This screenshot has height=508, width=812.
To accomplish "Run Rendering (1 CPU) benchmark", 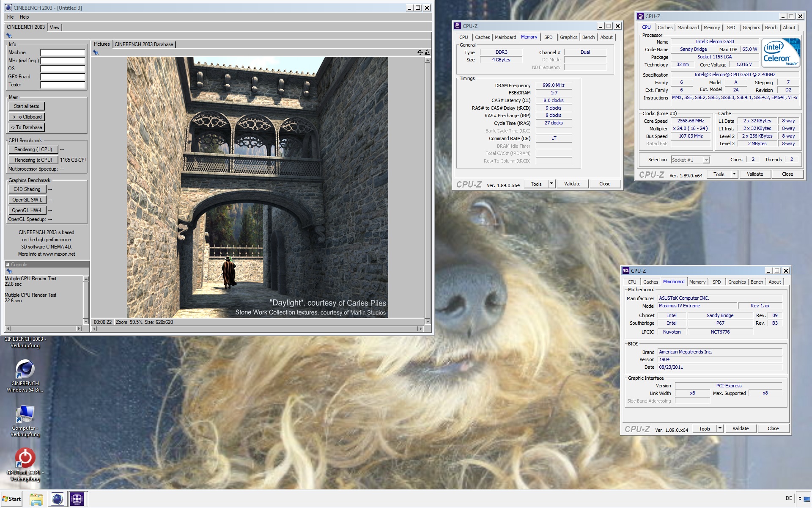I will click(33, 149).
